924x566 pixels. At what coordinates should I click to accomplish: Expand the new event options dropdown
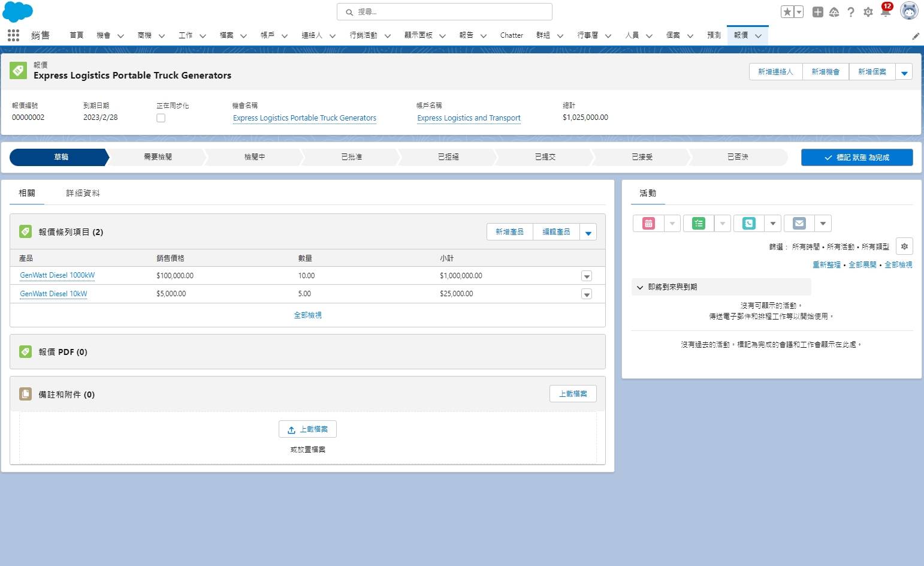672,224
